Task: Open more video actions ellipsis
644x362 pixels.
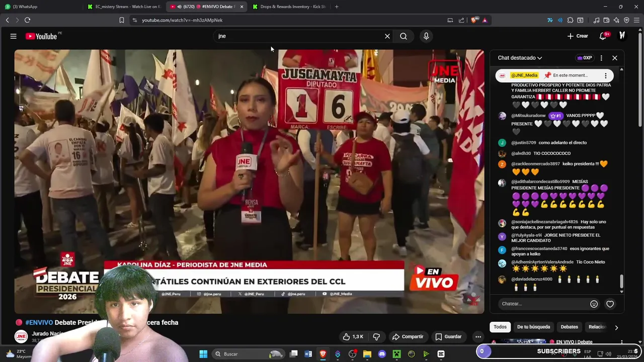Action: coord(478,336)
